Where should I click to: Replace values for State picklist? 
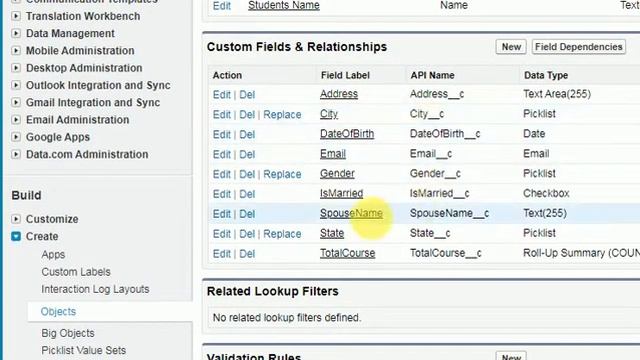282,234
